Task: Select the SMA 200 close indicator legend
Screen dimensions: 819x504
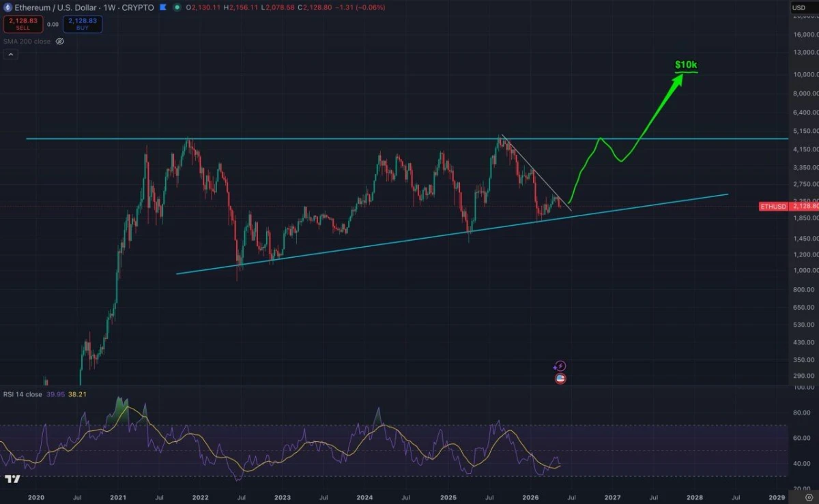Action: click(27, 42)
